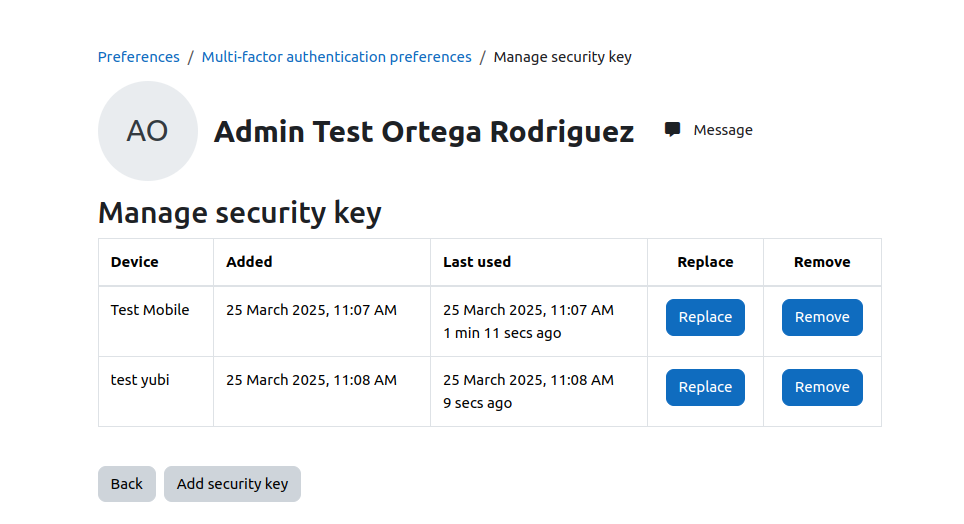Click the 9 secs ago text
The image size is (964, 524).
478,403
